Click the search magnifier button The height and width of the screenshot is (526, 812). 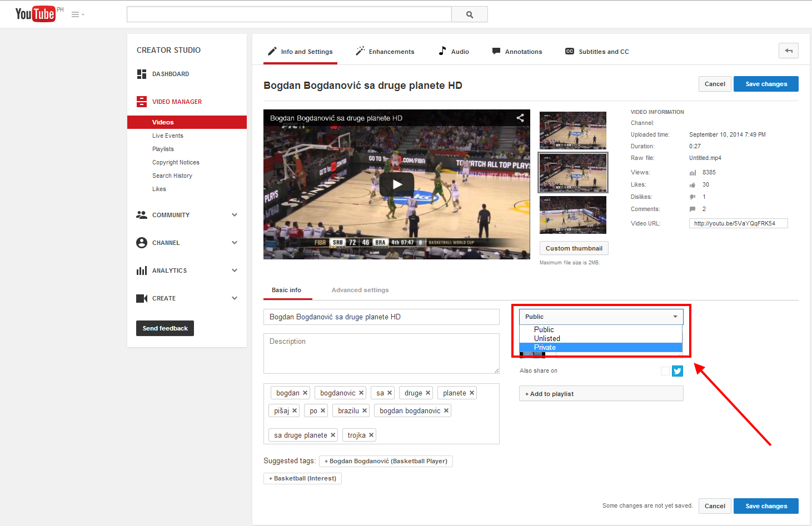coord(470,14)
